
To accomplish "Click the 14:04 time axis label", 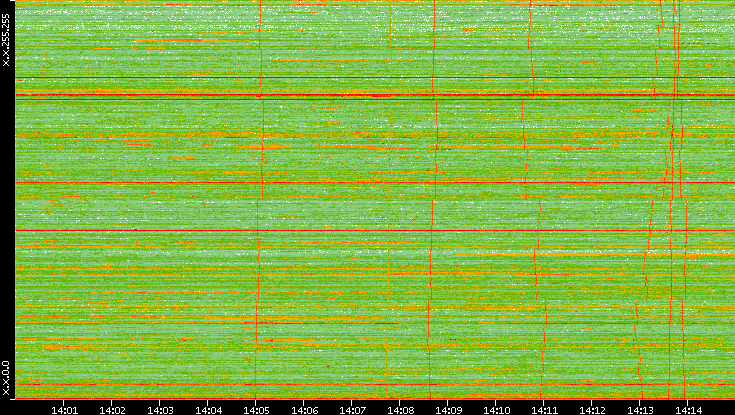I will [208, 411].
